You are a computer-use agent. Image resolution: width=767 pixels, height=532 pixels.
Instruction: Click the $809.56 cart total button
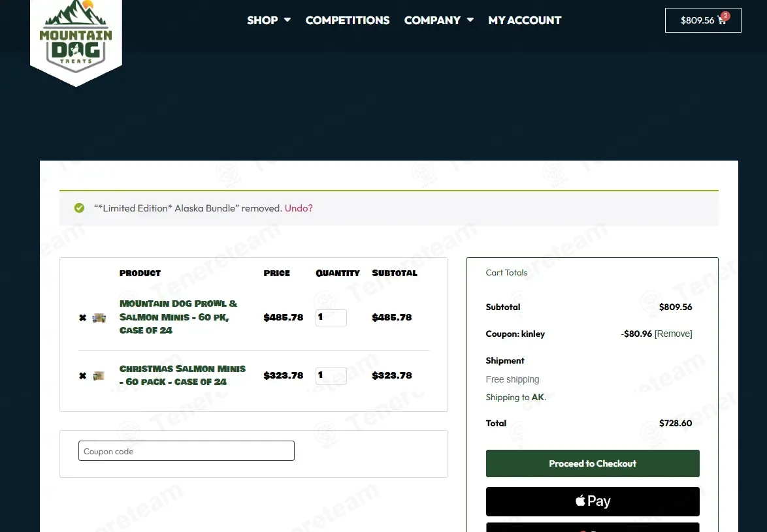click(703, 20)
